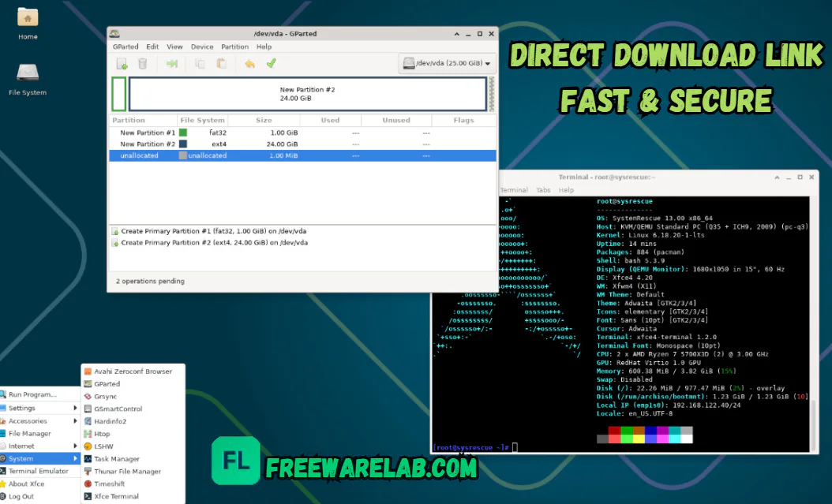Select the New Partition #2 block in disk map

[x=308, y=94]
